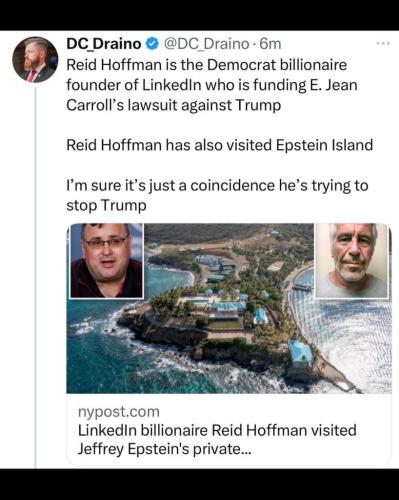
Task: Click the line mentioning Epstein Island visit
Action: click(219, 145)
